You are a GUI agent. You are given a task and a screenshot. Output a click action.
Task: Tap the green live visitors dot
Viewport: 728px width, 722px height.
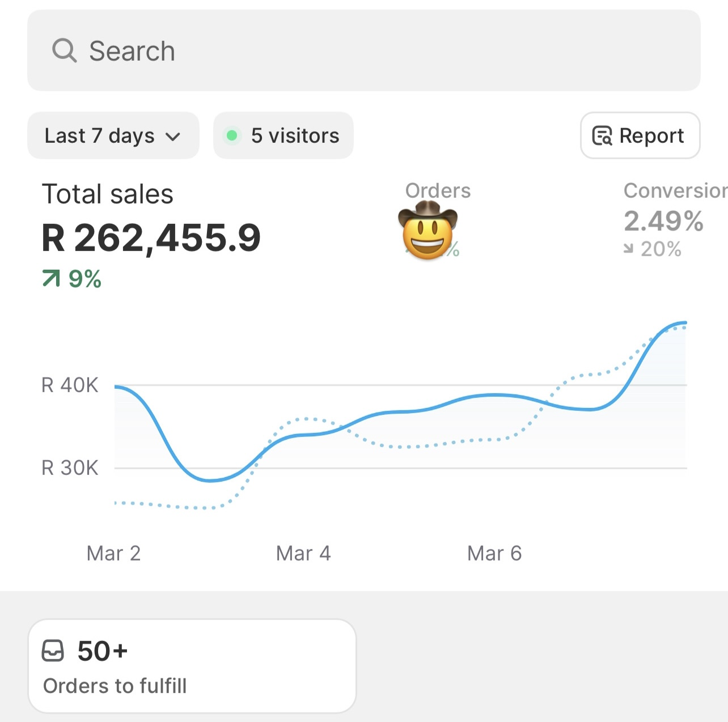point(231,135)
